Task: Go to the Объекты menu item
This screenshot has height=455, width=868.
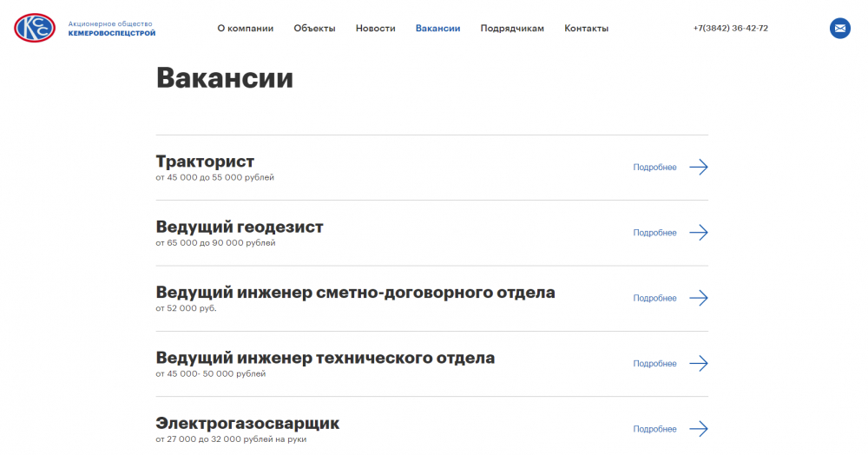Action: point(314,29)
